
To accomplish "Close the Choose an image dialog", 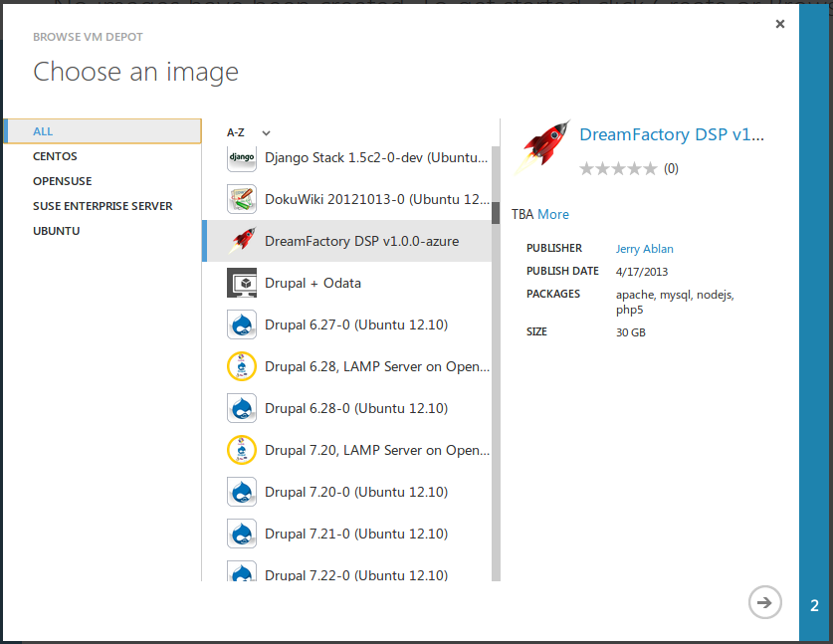I will [x=780, y=24].
